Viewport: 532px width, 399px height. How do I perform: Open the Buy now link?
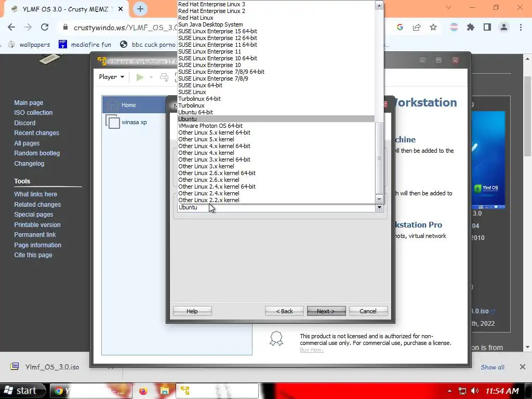(x=311, y=350)
